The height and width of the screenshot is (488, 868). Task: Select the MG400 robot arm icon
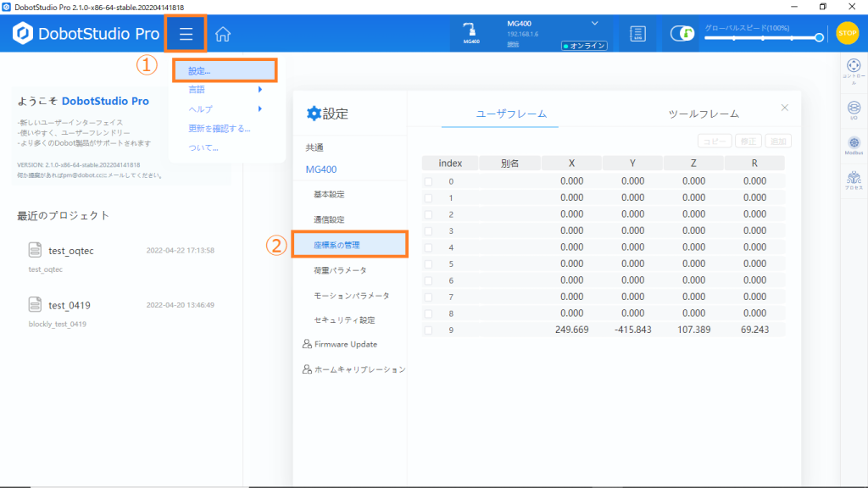(470, 33)
